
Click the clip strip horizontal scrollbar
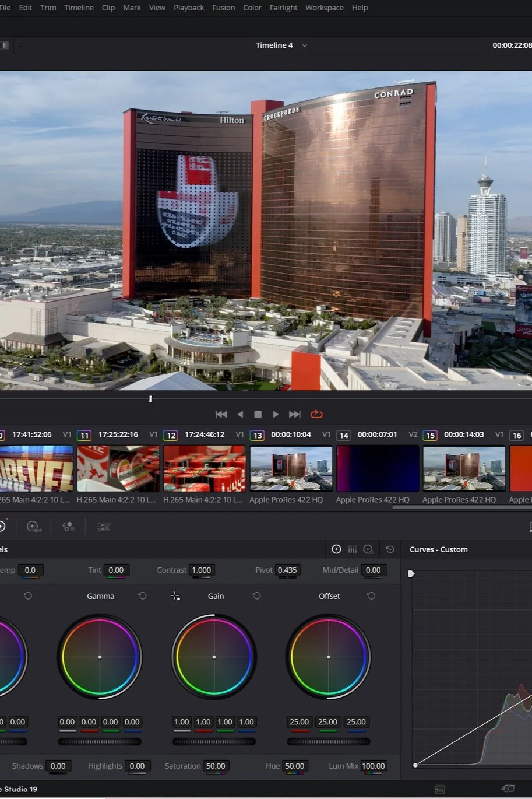pos(462,507)
